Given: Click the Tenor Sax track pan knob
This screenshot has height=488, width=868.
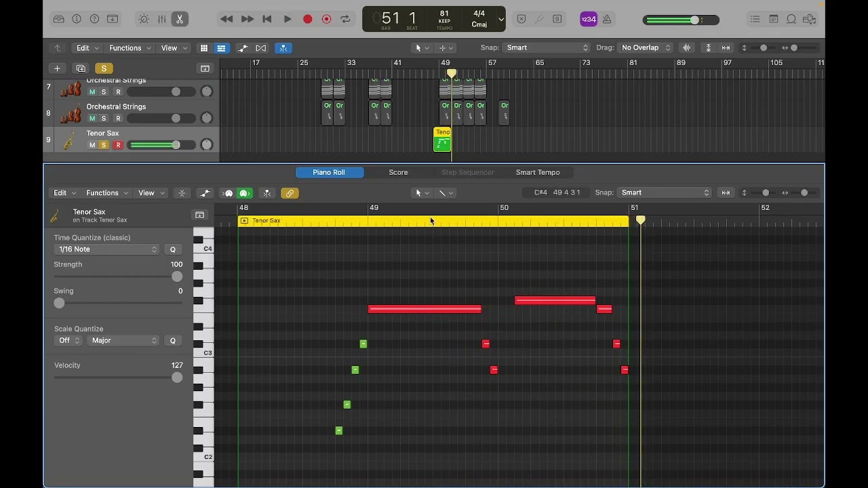Looking at the screenshot, I should 206,144.
